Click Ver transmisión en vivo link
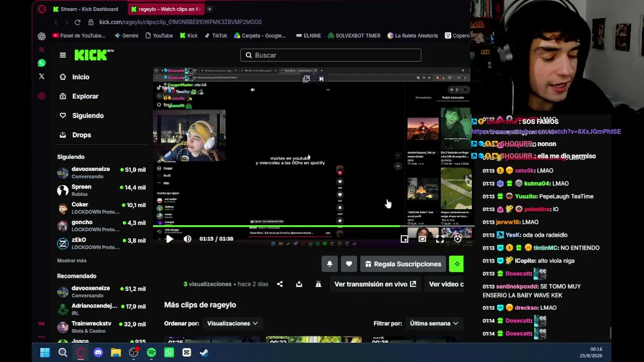Viewport: 644px width, 362px height. coord(375,284)
